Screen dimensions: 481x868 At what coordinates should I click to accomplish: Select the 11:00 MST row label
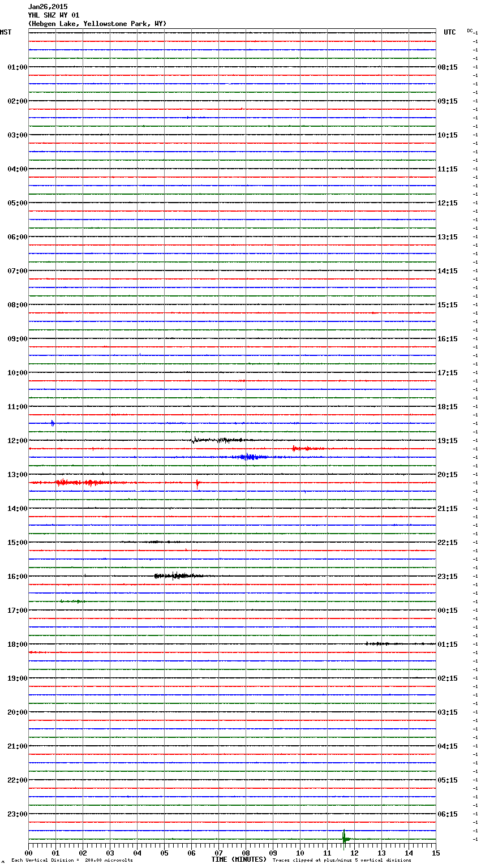[x=18, y=407]
